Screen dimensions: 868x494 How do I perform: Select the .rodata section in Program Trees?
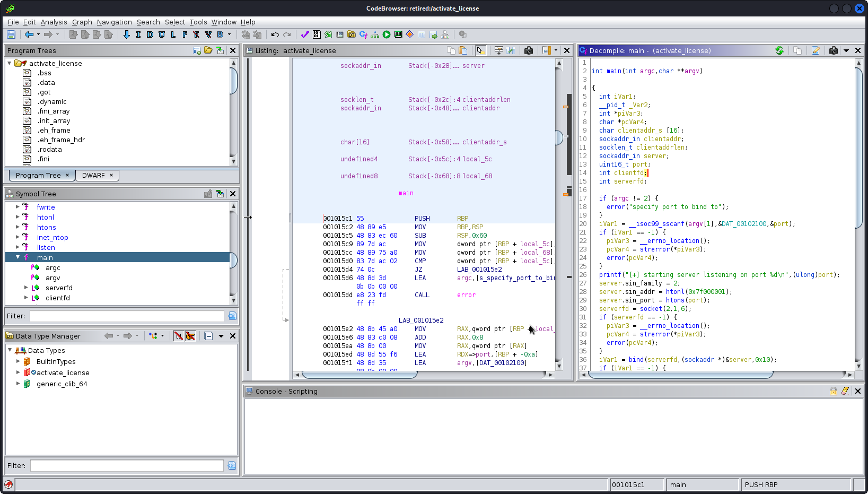click(x=50, y=149)
